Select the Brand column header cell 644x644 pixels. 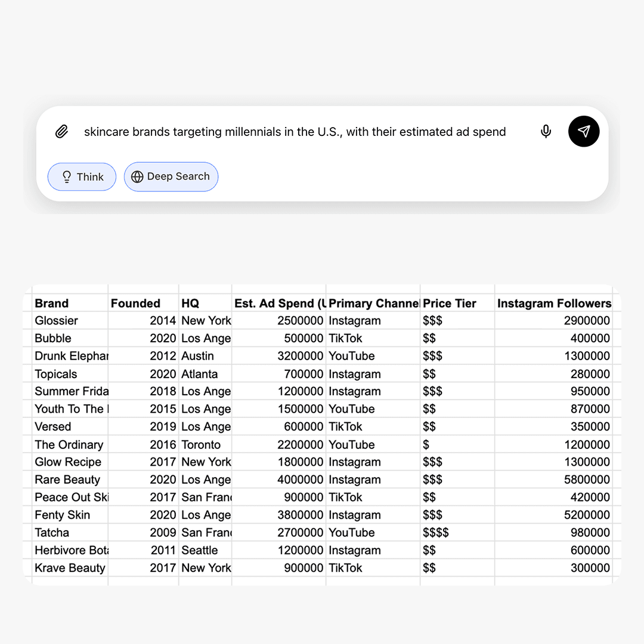[x=70, y=304]
